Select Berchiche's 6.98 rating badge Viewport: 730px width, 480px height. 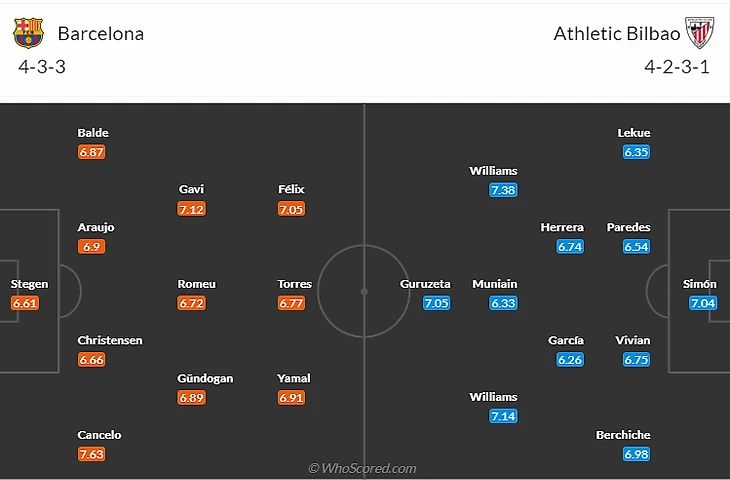tap(636, 454)
